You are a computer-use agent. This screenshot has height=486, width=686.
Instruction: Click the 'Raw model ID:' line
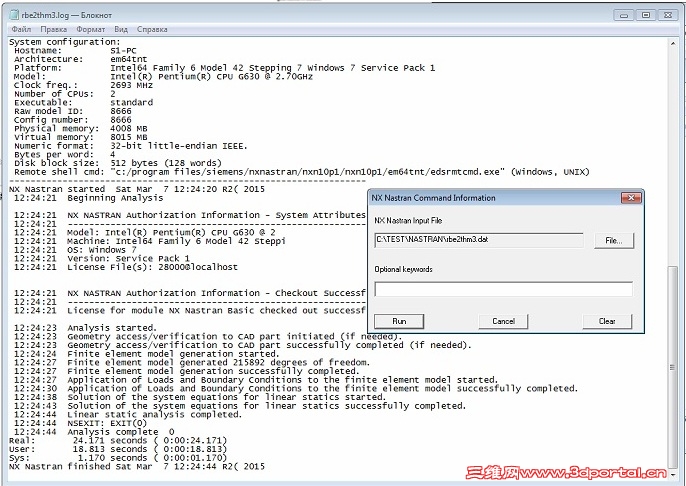(x=73, y=111)
